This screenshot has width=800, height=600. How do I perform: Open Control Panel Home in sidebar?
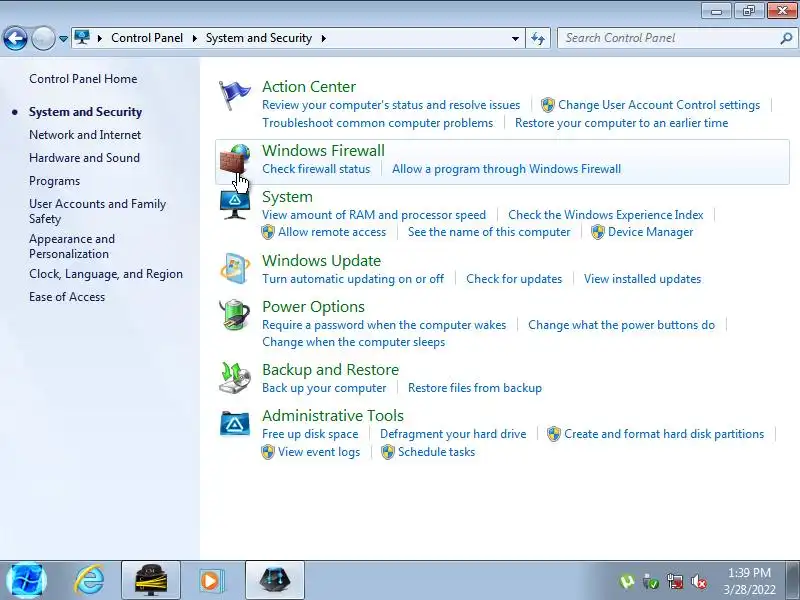point(83,79)
